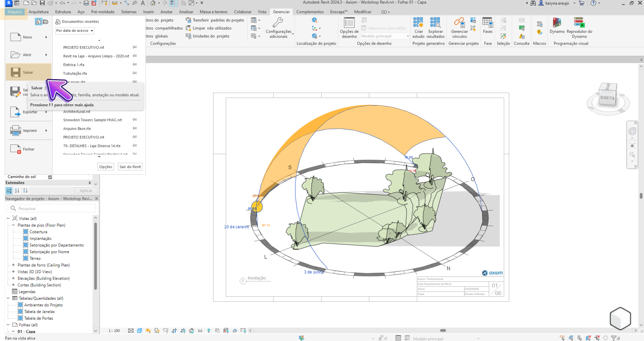Click the Fechar file icon
This screenshot has height=341, width=644.
click(x=15, y=149)
